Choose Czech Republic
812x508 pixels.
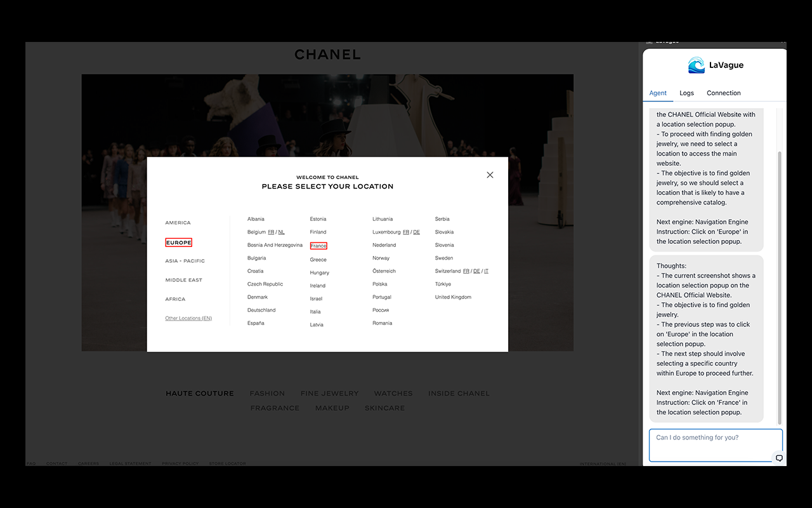click(265, 284)
